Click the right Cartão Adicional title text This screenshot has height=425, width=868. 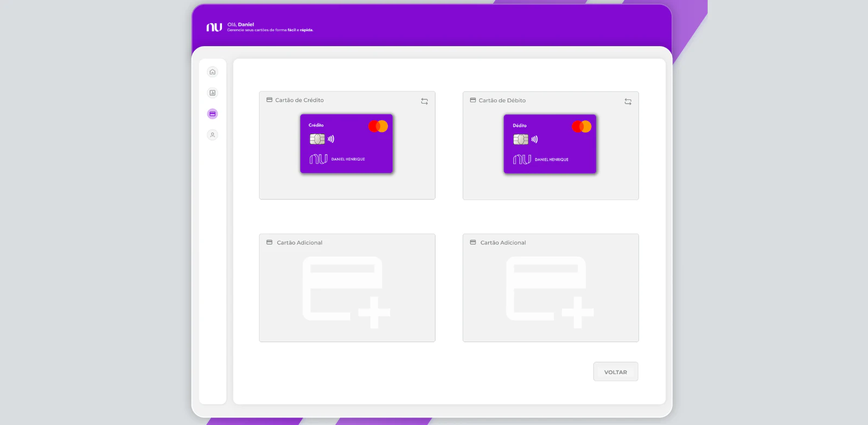tap(503, 243)
